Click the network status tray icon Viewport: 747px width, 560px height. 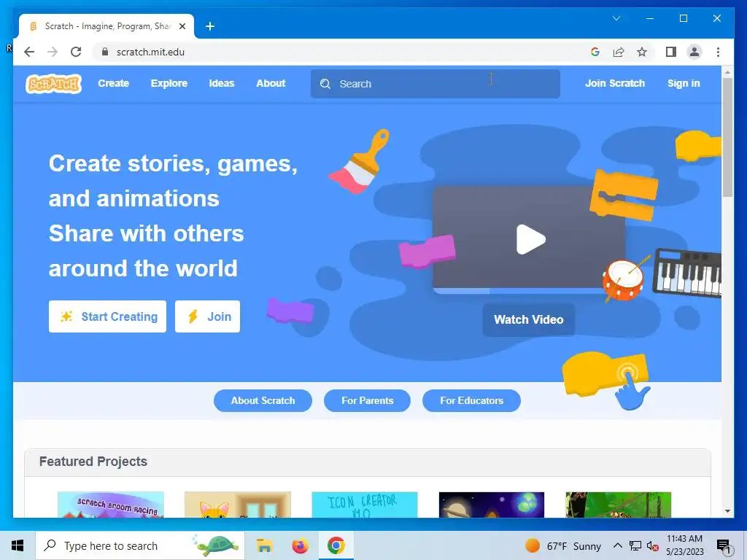click(x=635, y=545)
